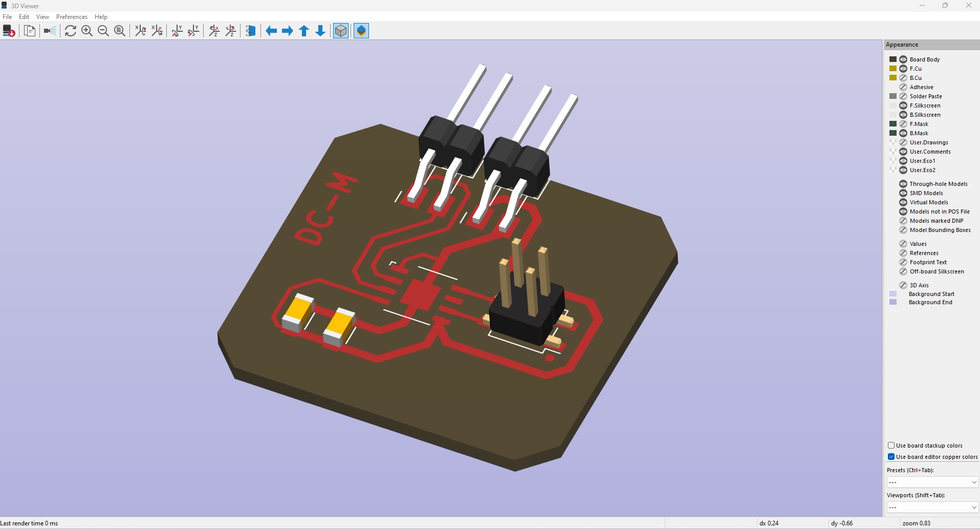Show Off-board Silkscreen
980x529 pixels.
tap(903, 271)
